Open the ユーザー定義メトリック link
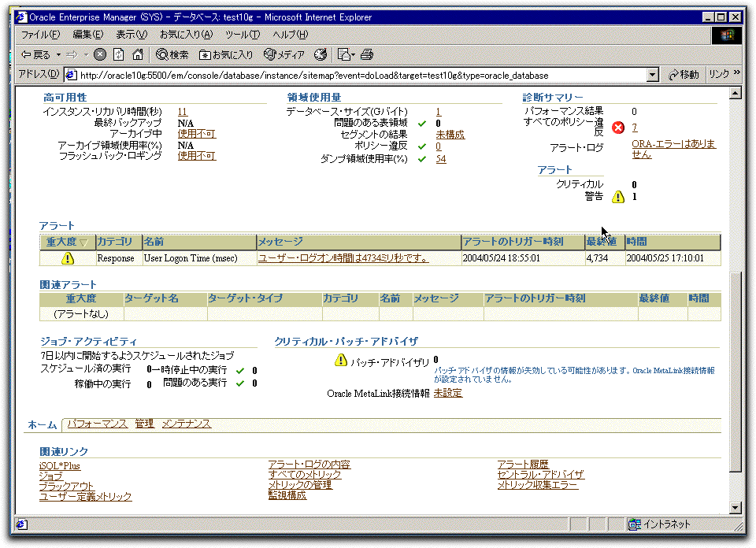The width and height of the screenshot is (756, 548). click(x=85, y=497)
